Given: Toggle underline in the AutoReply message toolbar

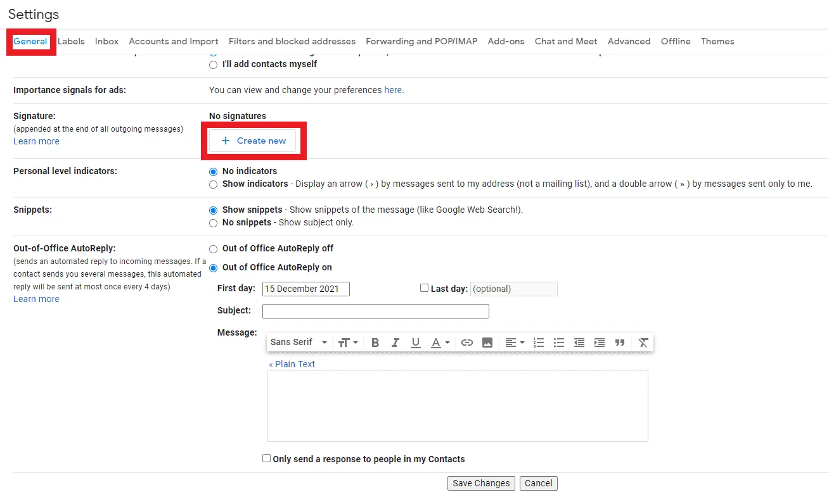Looking at the screenshot, I should pos(416,343).
